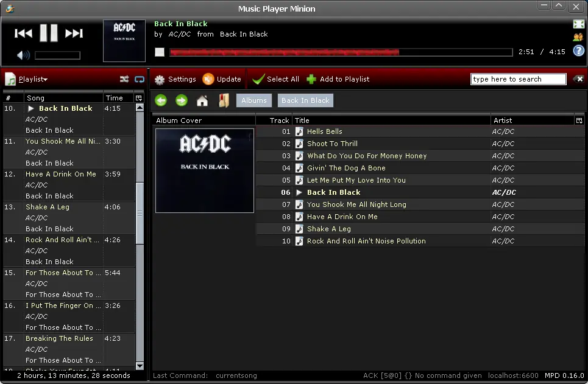The width and height of the screenshot is (588, 384).
Task: Click the app icon in title bar
Action: pos(10,9)
